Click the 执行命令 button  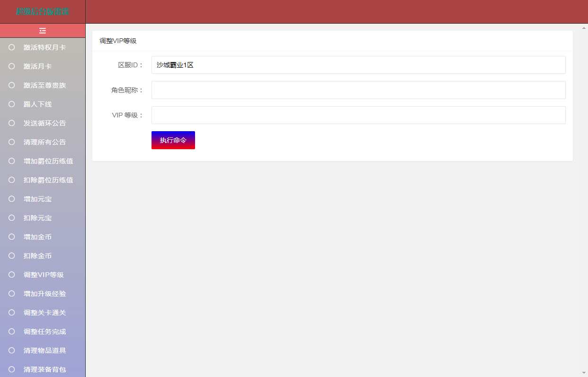click(173, 140)
